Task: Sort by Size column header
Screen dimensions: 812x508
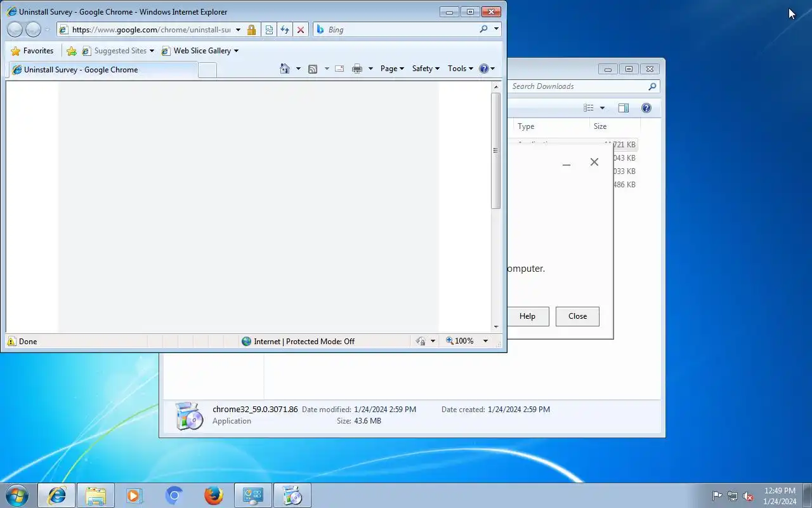Action: coord(613,126)
